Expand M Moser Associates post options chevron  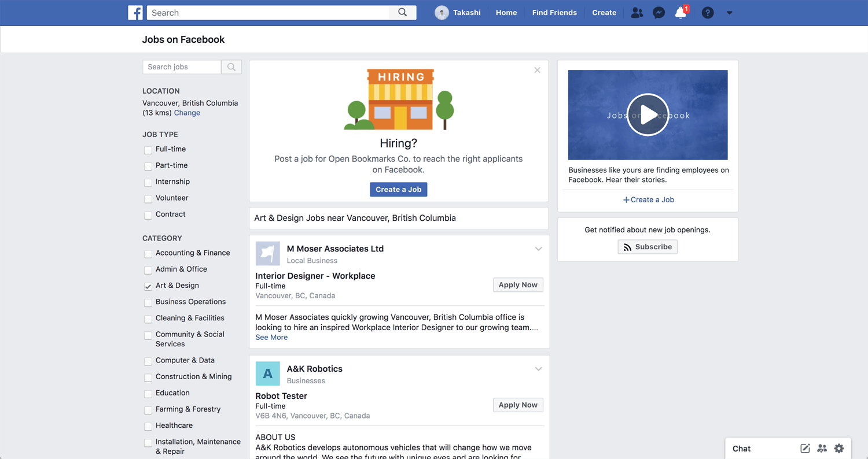pyautogui.click(x=538, y=249)
